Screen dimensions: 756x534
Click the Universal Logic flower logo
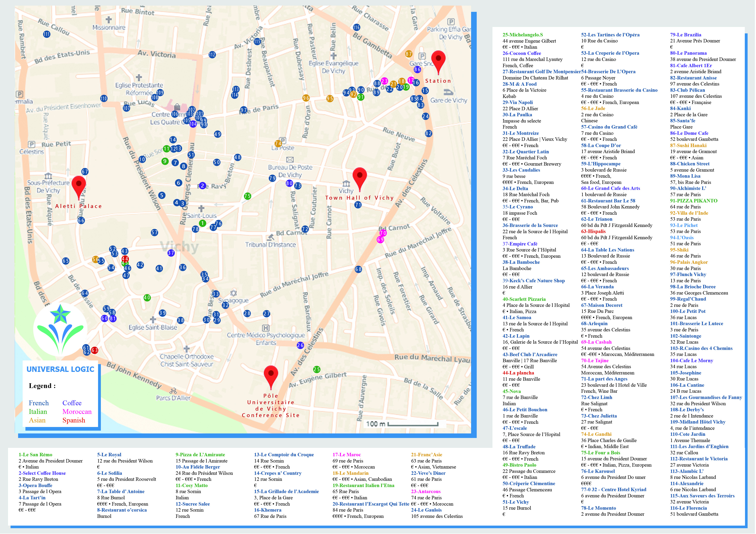[60, 329]
